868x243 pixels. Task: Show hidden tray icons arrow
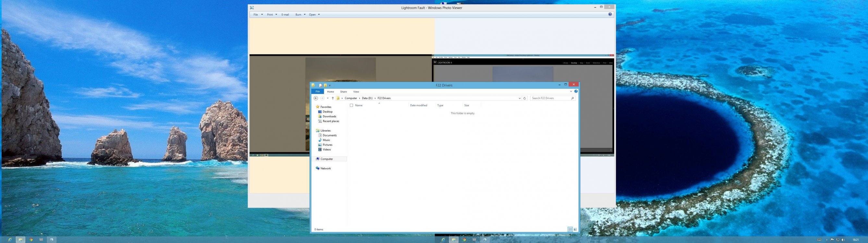(827, 240)
